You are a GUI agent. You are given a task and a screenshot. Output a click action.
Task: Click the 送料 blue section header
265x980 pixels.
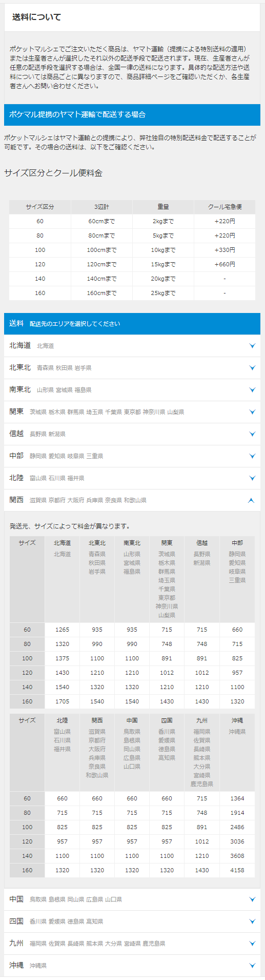pos(132,324)
